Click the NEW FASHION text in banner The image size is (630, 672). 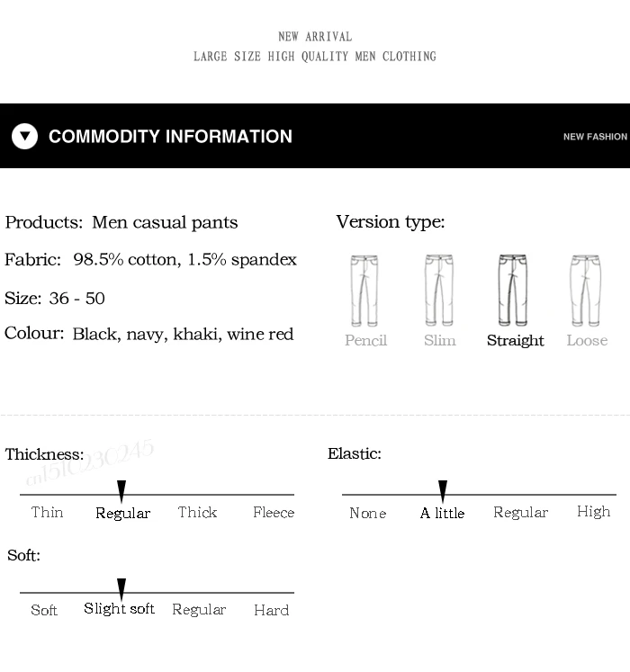595,137
